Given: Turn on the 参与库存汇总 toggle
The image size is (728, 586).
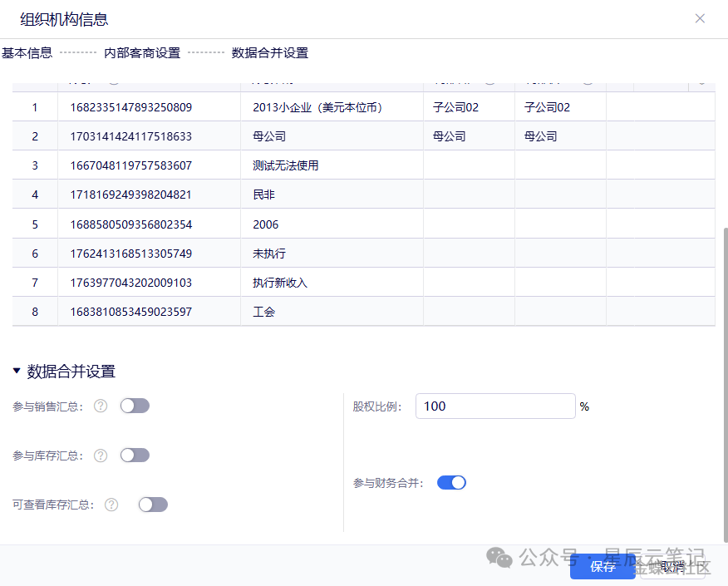Looking at the screenshot, I should point(135,456).
